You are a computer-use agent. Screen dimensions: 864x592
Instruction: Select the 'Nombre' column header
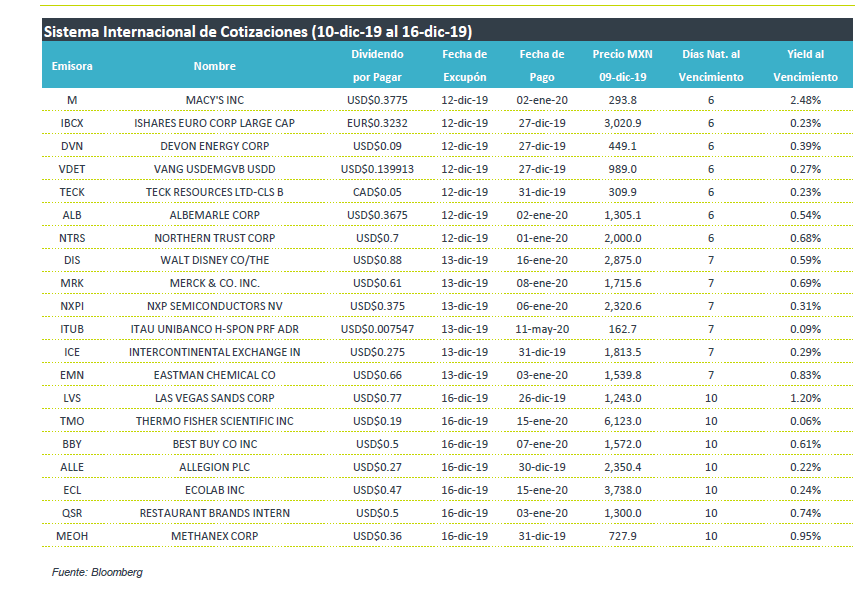coord(214,66)
